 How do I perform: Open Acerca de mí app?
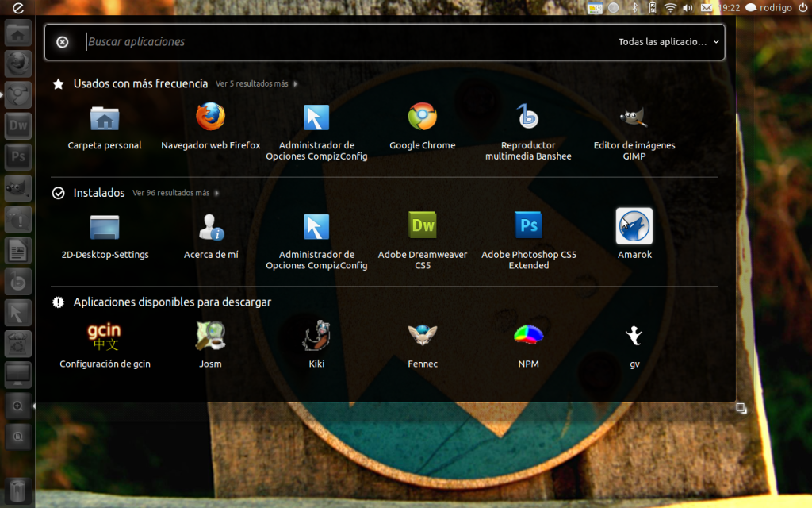tap(211, 237)
